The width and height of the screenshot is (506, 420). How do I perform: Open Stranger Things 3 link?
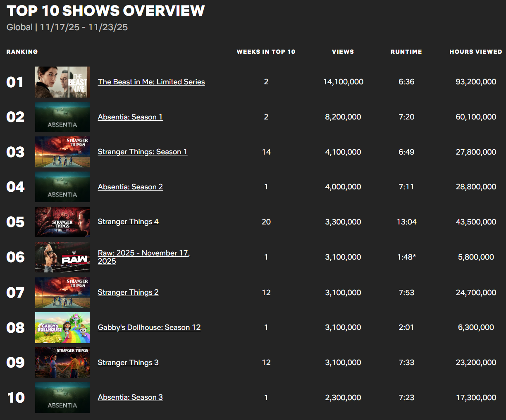tap(128, 363)
